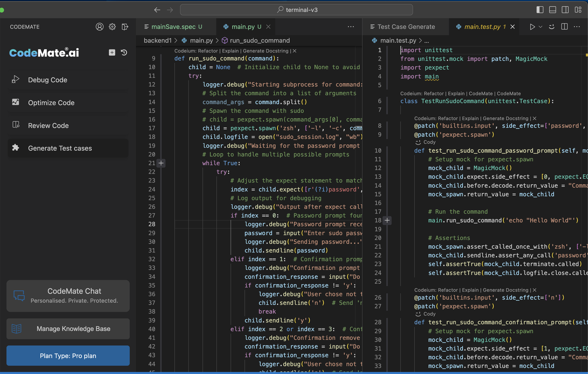Viewport: 588px width, 374px height.
Task: Expand the backend1 breadcrumb path
Action: click(158, 40)
